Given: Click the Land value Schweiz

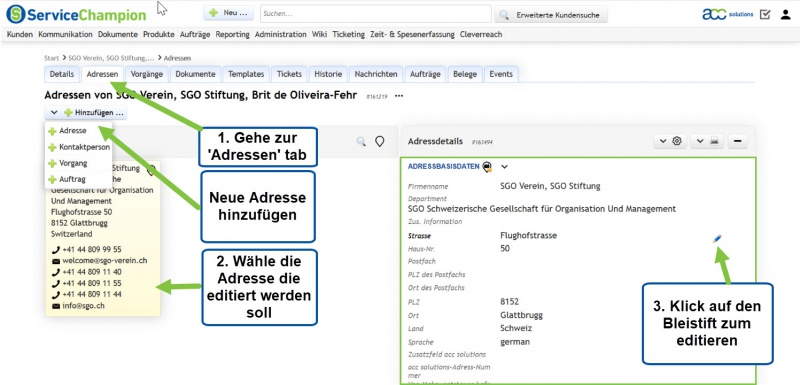Looking at the screenshot, I should pos(516,328).
